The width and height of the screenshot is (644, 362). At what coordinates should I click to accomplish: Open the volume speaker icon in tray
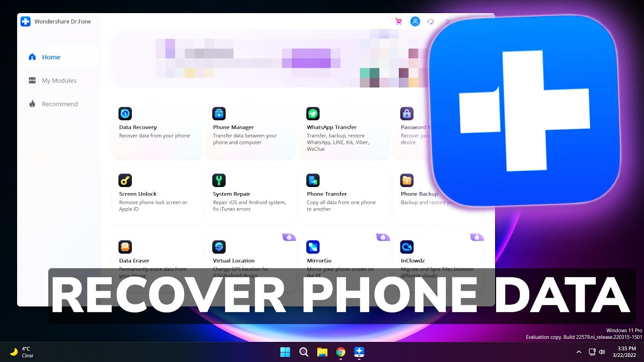click(602, 352)
